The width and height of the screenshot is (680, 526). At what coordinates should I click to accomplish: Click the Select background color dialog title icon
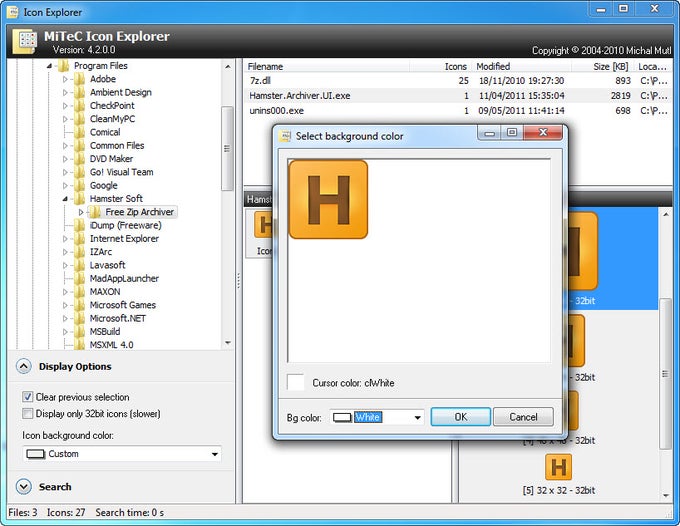[285, 136]
